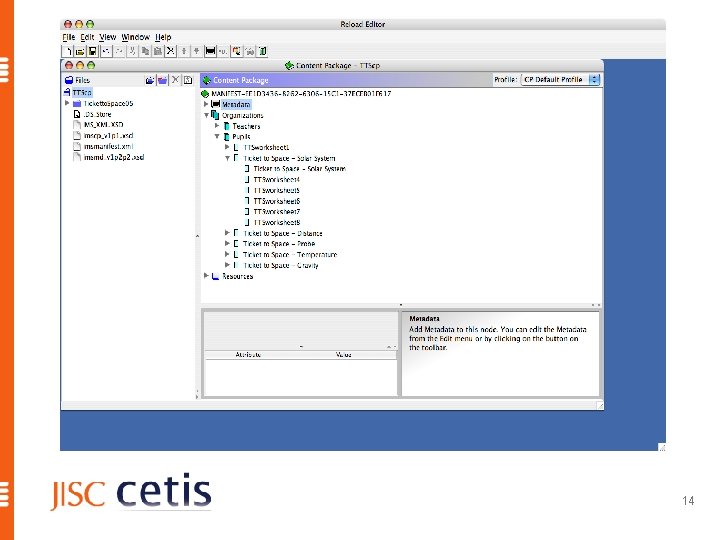
Task: Click the Move Up arrow toolbar icon
Action: 184,51
